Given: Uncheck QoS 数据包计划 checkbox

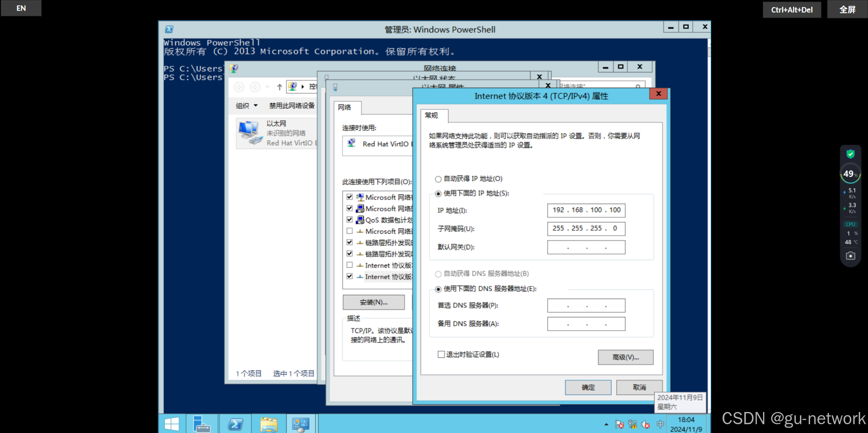Looking at the screenshot, I should pyautogui.click(x=349, y=219).
